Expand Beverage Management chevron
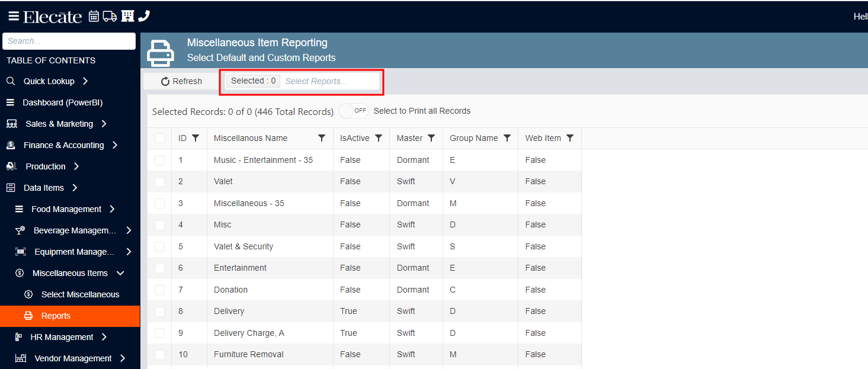 [x=129, y=230]
